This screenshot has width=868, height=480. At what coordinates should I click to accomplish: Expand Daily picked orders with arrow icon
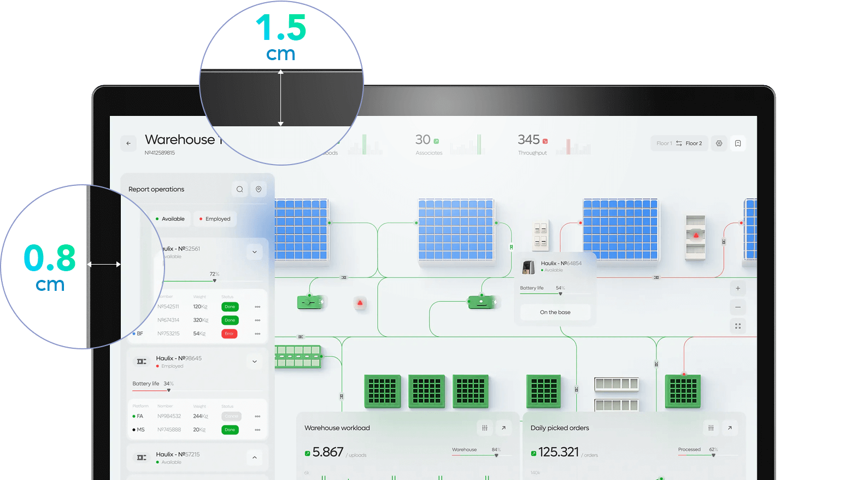[730, 428]
